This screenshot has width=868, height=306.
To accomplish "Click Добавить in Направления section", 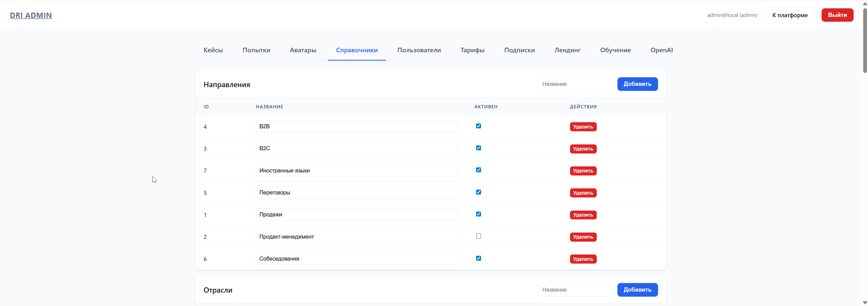I will click(x=637, y=84).
